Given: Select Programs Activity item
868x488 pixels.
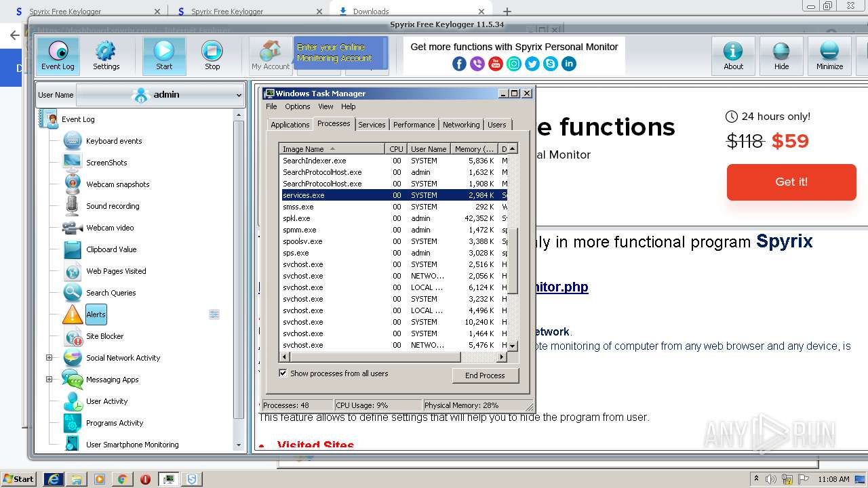Looking at the screenshot, I should click(x=115, y=423).
